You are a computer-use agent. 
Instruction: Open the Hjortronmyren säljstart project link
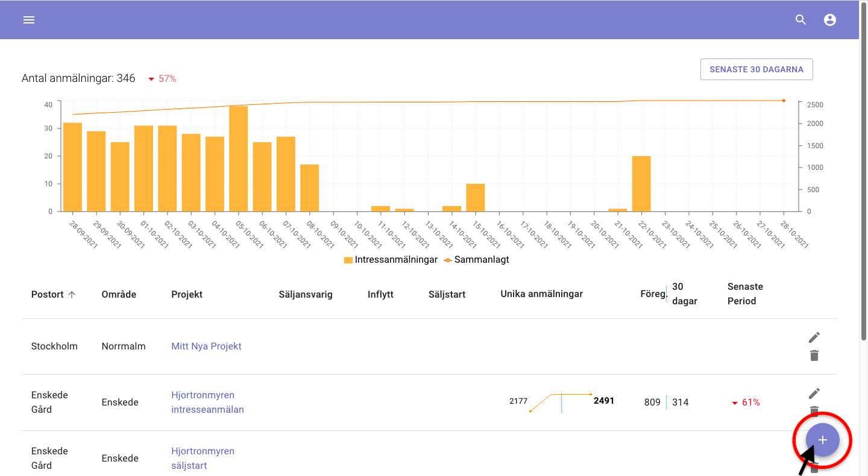(x=203, y=458)
